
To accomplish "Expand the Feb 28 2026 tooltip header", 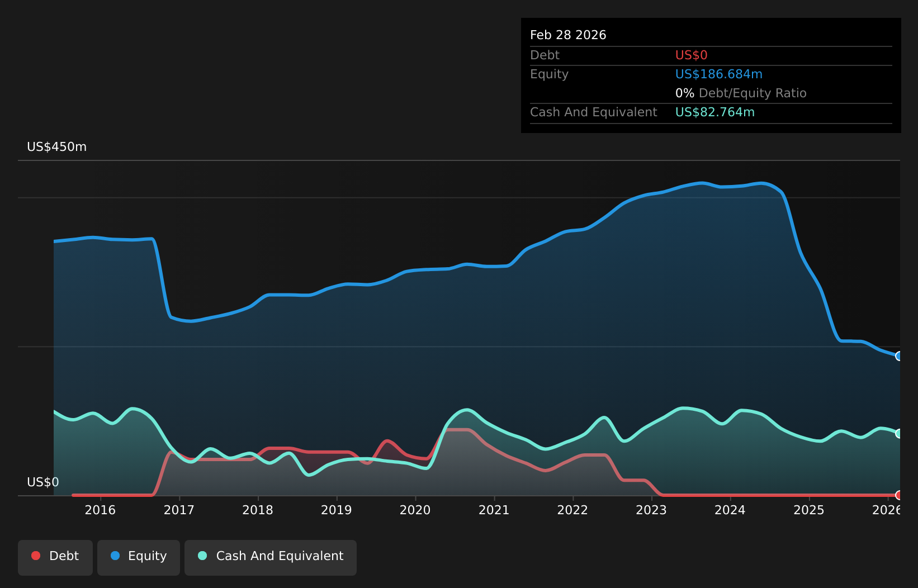I will (x=568, y=35).
